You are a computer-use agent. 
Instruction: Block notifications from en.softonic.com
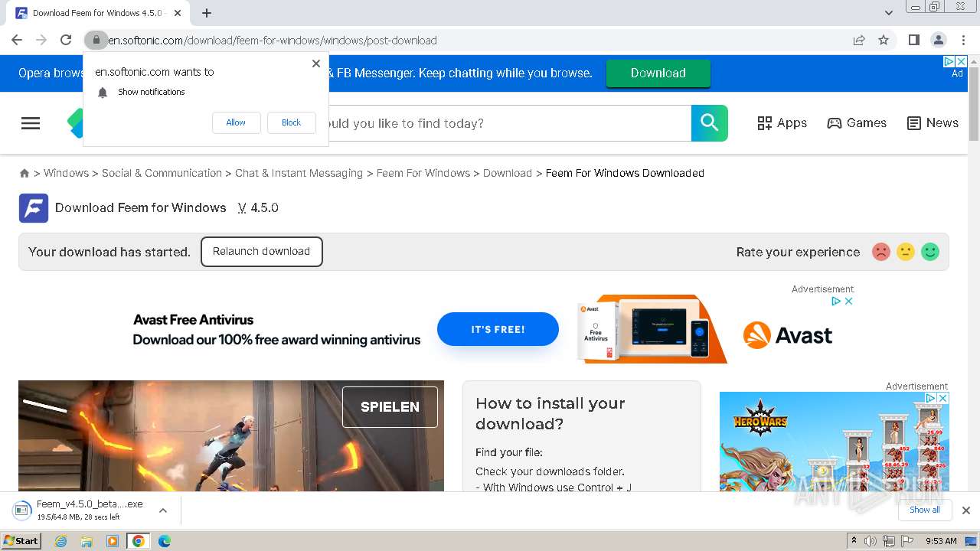291,122
